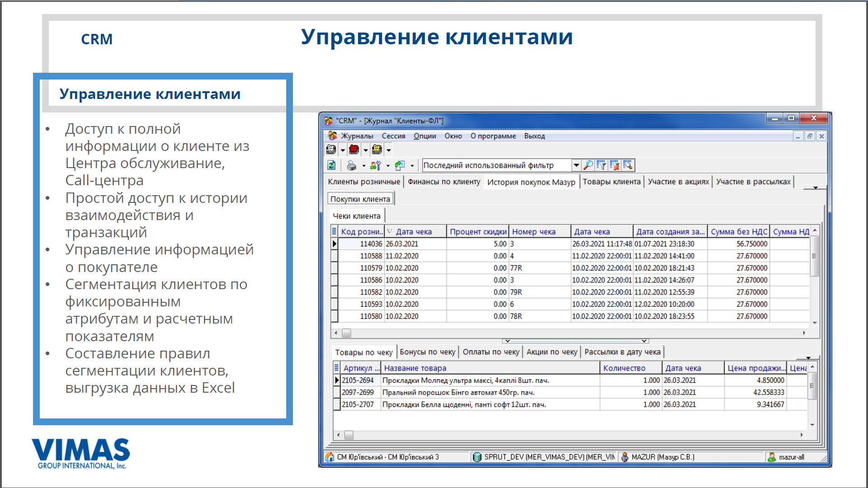This screenshot has width=868, height=488.
Task: Click the user with wrench settings icon
Action: 375,165
